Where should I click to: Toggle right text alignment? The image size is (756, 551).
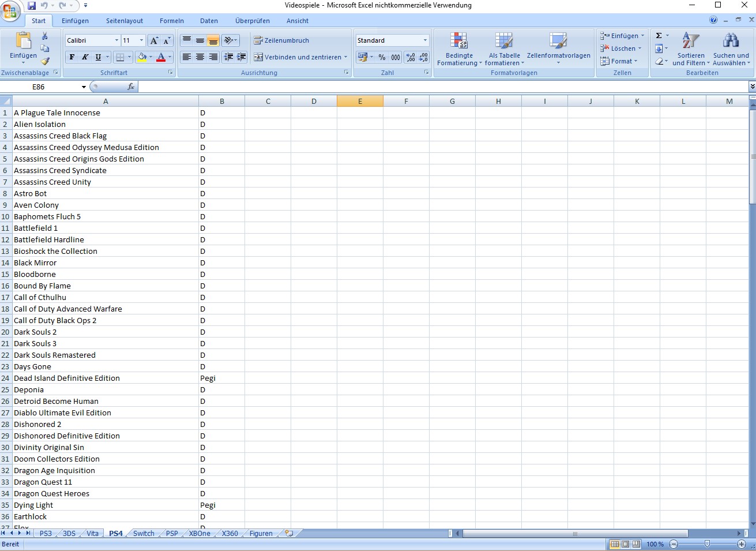point(213,57)
